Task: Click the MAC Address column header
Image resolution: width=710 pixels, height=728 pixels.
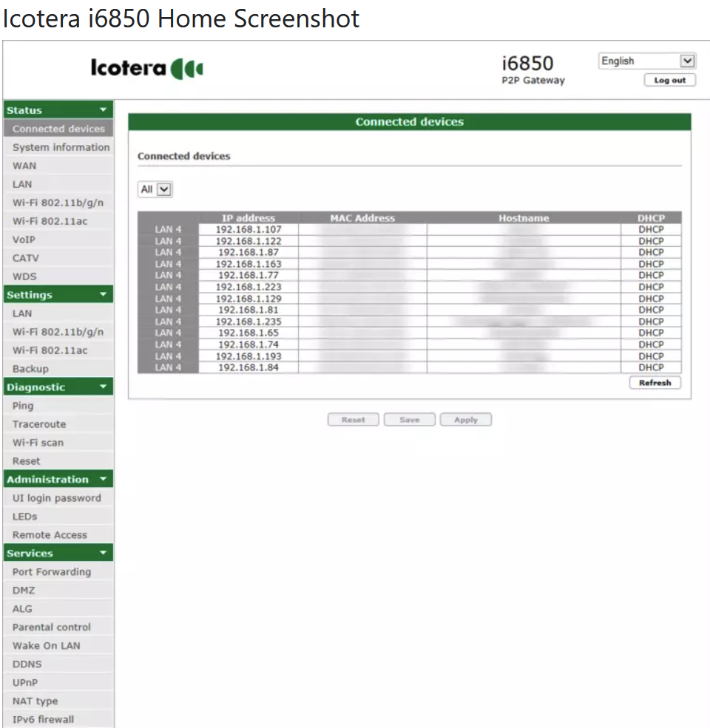Action: click(x=362, y=218)
